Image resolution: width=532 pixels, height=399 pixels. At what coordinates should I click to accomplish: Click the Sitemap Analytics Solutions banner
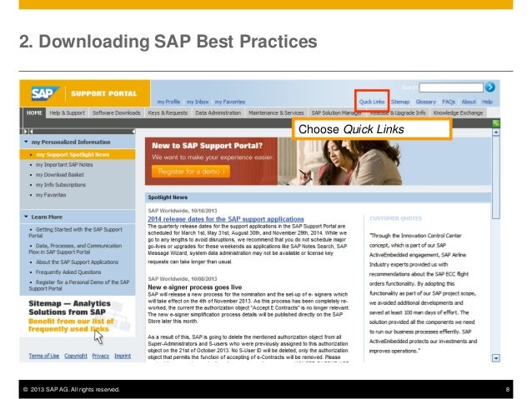pyautogui.click(x=78, y=317)
